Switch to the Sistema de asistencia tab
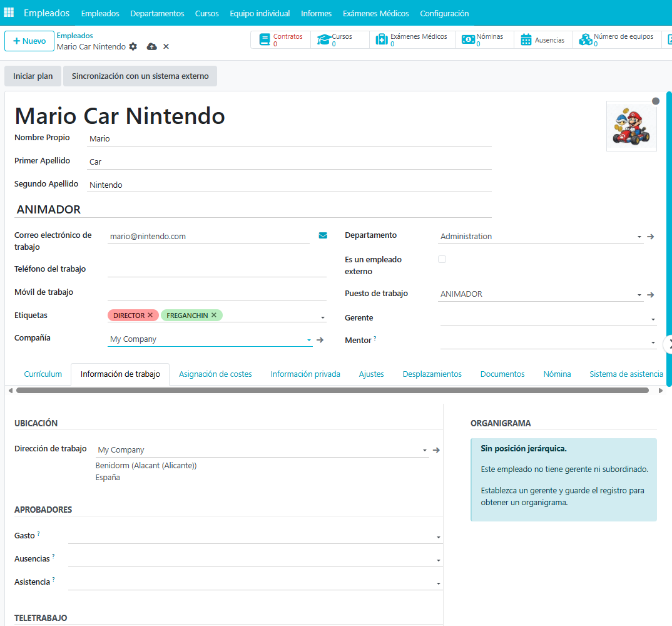This screenshot has width=672, height=626. [x=626, y=374]
